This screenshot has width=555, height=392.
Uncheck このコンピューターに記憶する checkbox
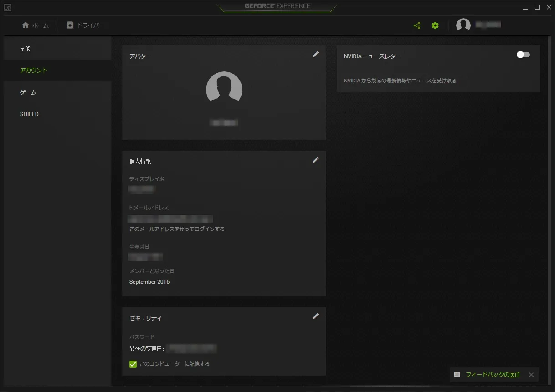(133, 364)
